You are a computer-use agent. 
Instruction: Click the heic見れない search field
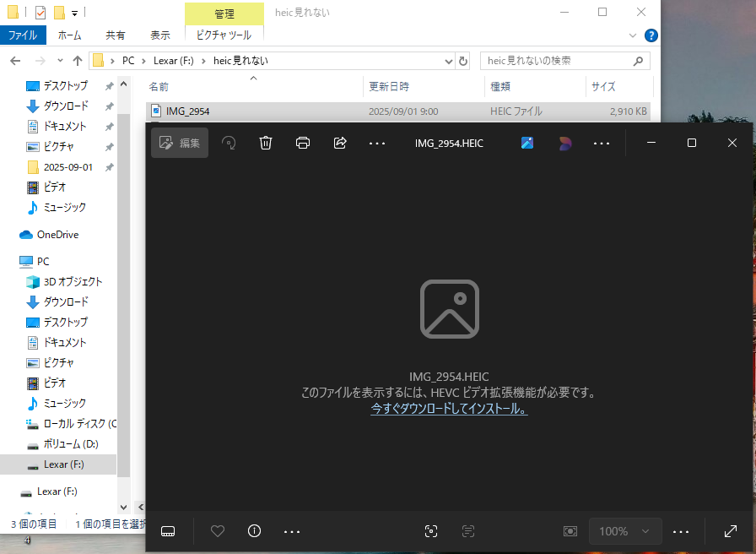click(x=555, y=61)
